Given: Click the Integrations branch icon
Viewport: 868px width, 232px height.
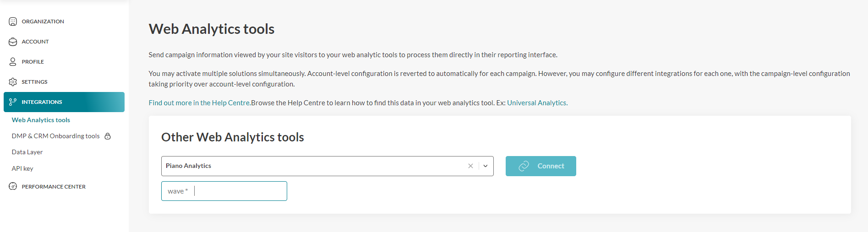Looking at the screenshot, I should (13, 102).
